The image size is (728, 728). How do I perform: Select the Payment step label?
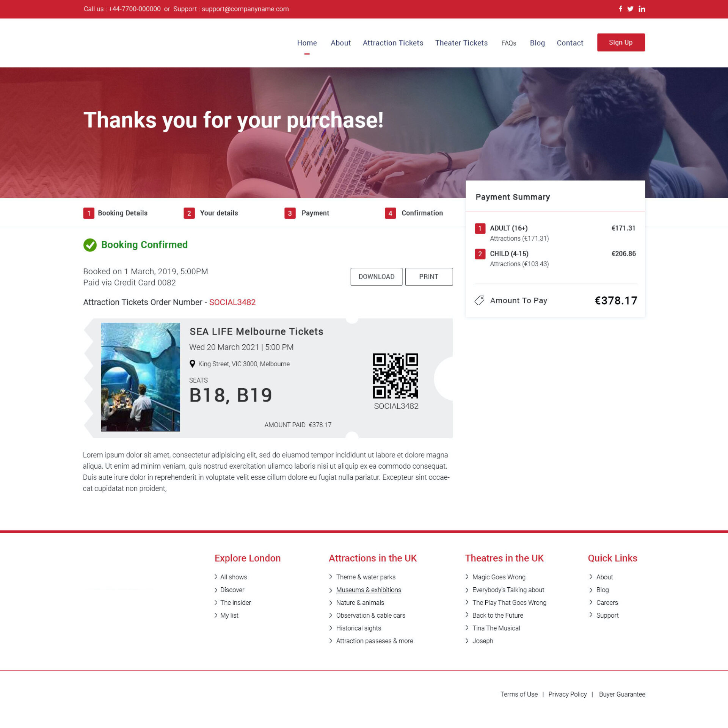pos(315,213)
